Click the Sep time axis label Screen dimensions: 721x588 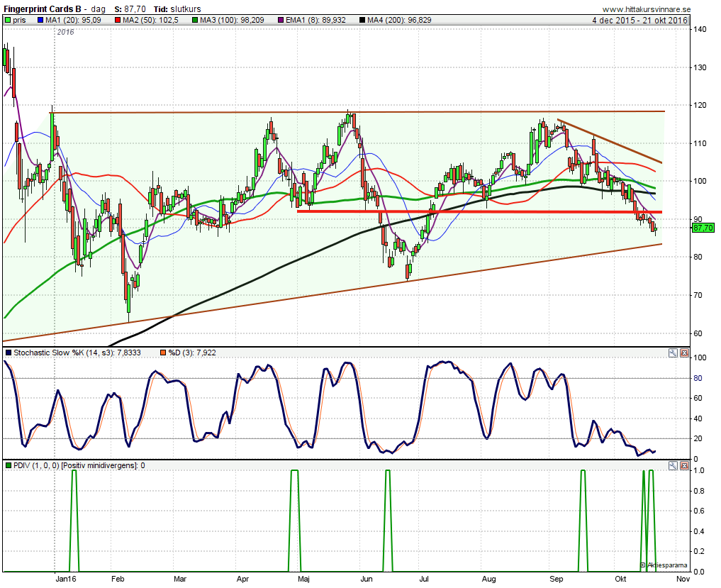(x=557, y=579)
